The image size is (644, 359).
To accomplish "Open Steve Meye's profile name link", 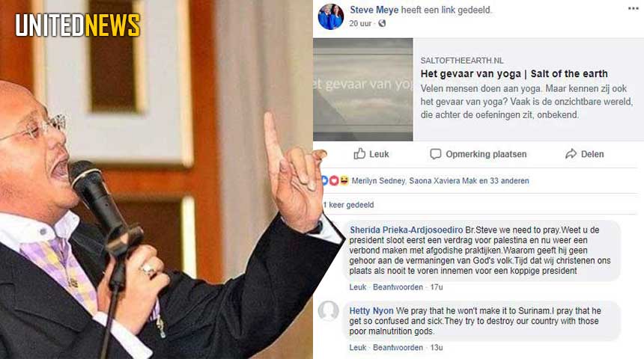I will click(374, 10).
